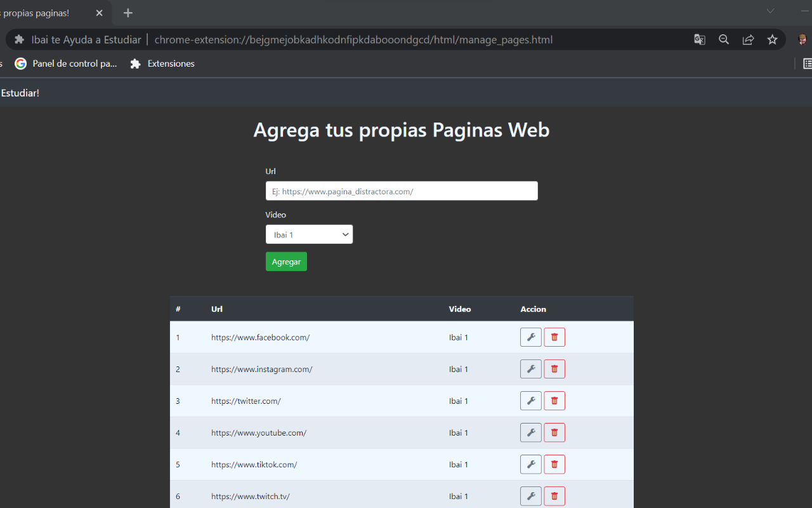Open the Google Translate icon in the address bar
Viewport: 812px width, 508px height.
pos(699,39)
